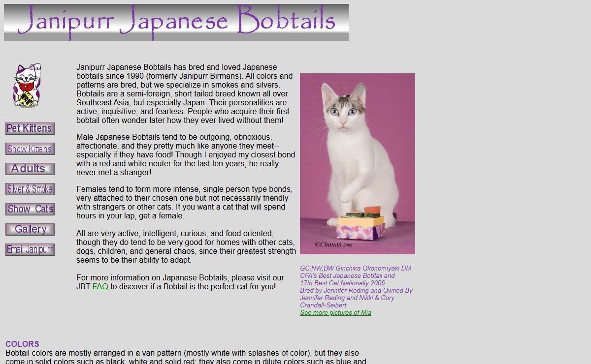This screenshot has height=364, width=591.
Task: Click the lucky cat maneki-neko logo
Action: (x=27, y=85)
